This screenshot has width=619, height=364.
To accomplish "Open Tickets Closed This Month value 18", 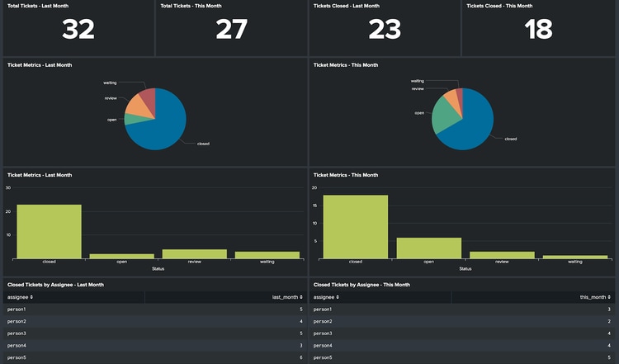I will point(538,30).
